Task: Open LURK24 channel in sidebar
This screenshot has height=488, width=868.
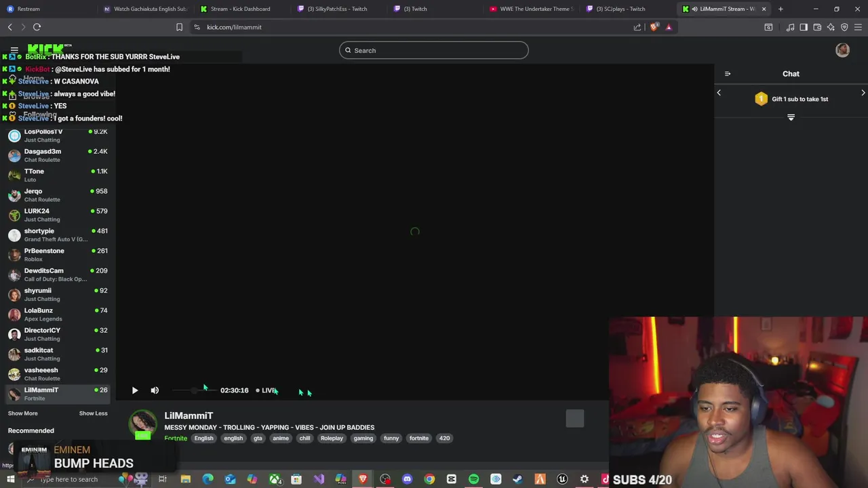Action: coord(58,215)
